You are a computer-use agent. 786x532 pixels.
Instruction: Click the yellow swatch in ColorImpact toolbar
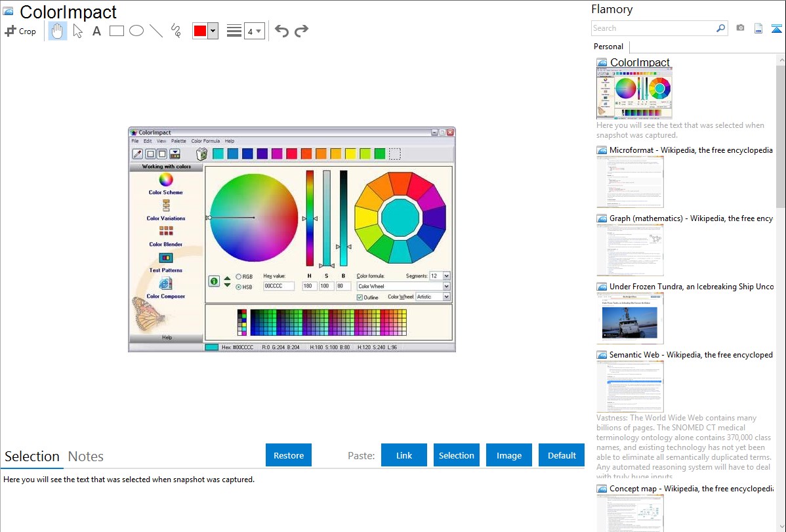pos(350,154)
